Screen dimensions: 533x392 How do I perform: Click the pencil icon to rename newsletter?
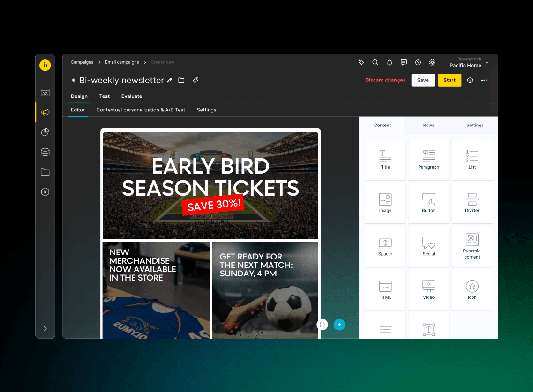coord(169,81)
